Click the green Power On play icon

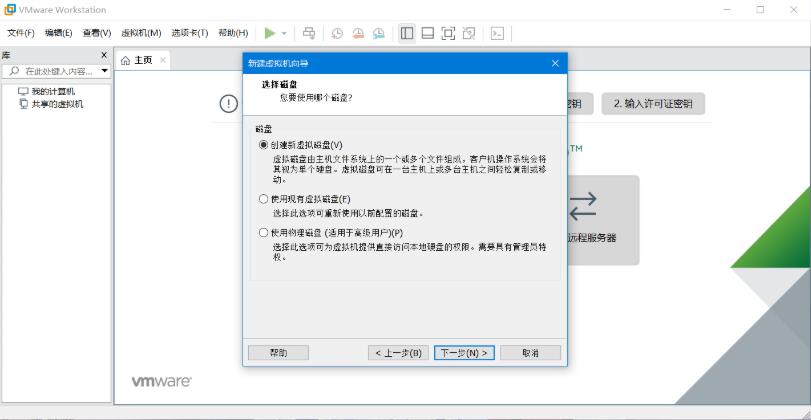click(x=269, y=33)
